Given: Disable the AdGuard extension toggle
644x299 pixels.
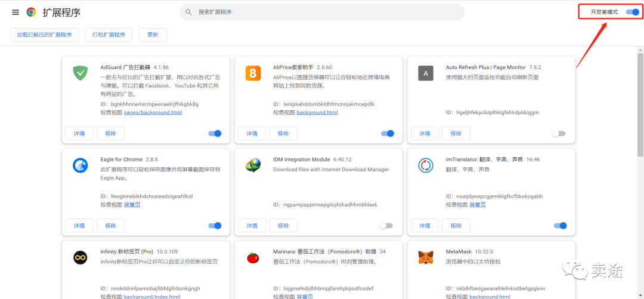Looking at the screenshot, I should pyautogui.click(x=215, y=133).
